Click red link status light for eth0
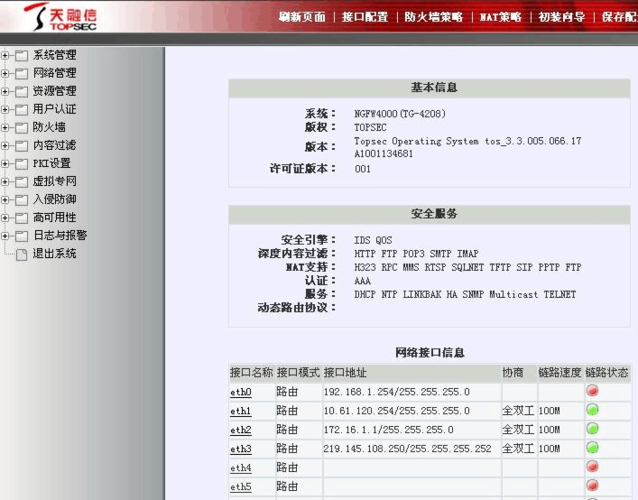The width and height of the screenshot is (638, 500). pos(592,391)
